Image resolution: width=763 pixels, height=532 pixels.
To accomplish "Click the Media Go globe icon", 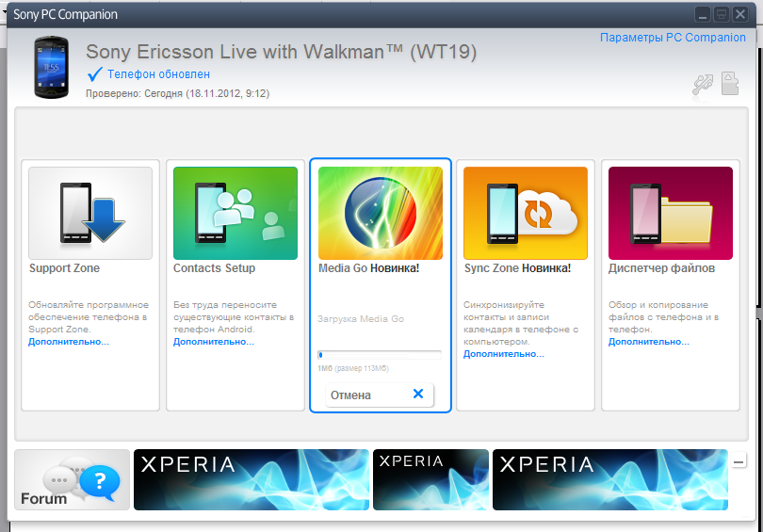I will click(x=381, y=213).
